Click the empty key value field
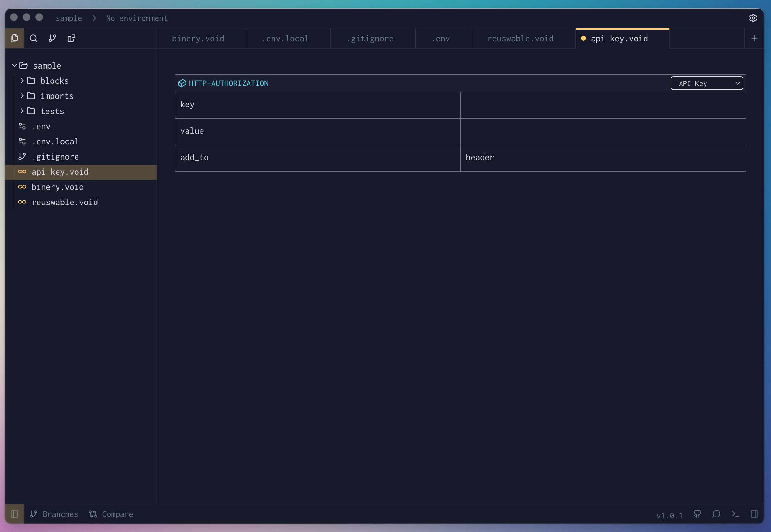Viewport: 771px width, 532px height. point(602,105)
